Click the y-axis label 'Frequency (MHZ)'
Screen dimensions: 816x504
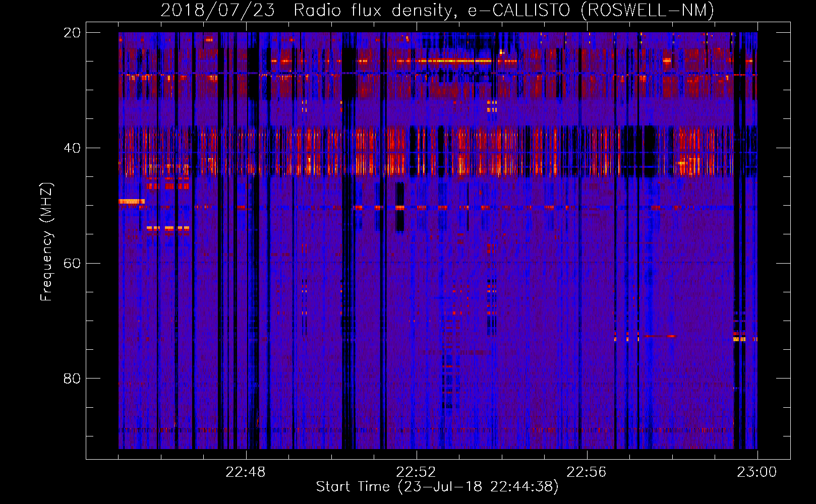pyautogui.click(x=46, y=242)
